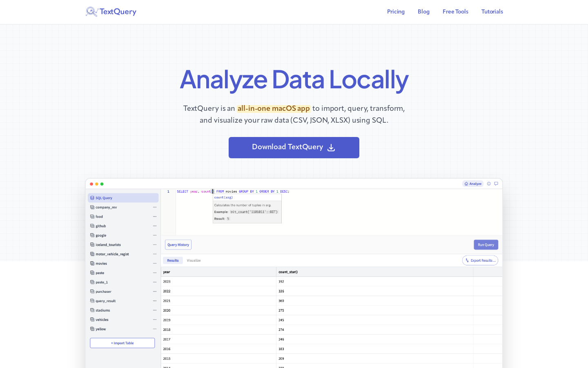Click the table icon for vehicles
Viewport: 588px width, 368px height.
(x=92, y=320)
